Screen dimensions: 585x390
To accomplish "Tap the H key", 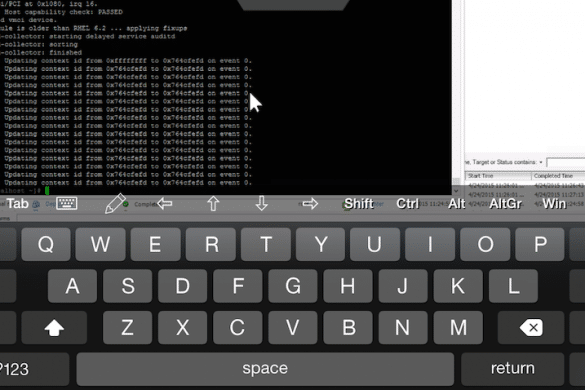I will [348, 286].
